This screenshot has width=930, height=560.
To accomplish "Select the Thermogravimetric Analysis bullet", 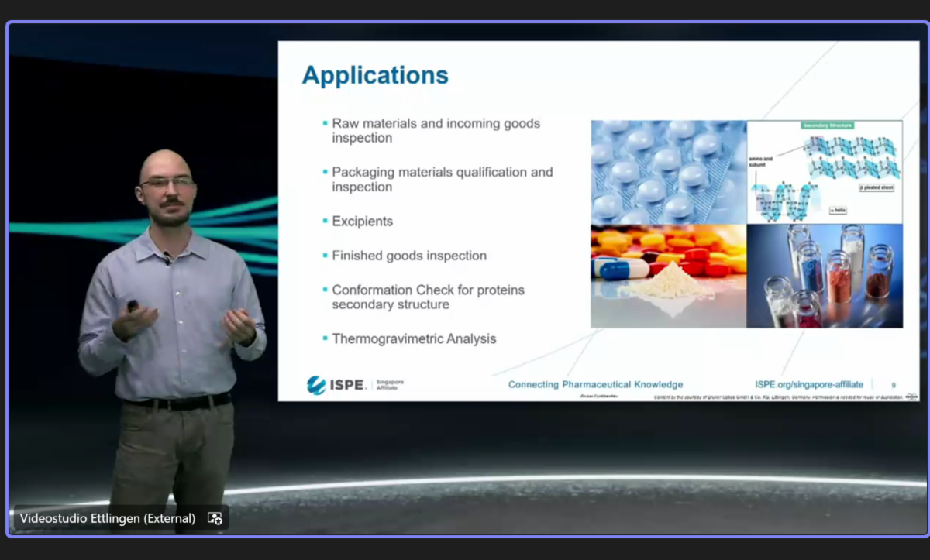I will tap(414, 338).
